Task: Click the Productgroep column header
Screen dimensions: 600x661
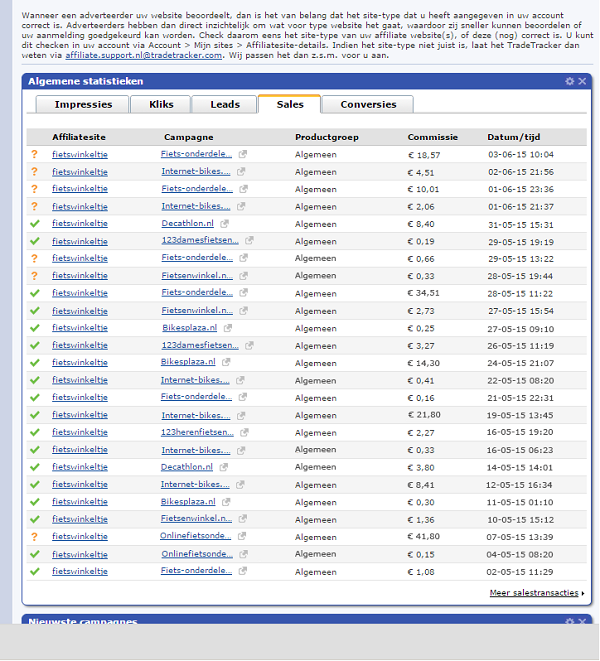Action: click(327, 137)
